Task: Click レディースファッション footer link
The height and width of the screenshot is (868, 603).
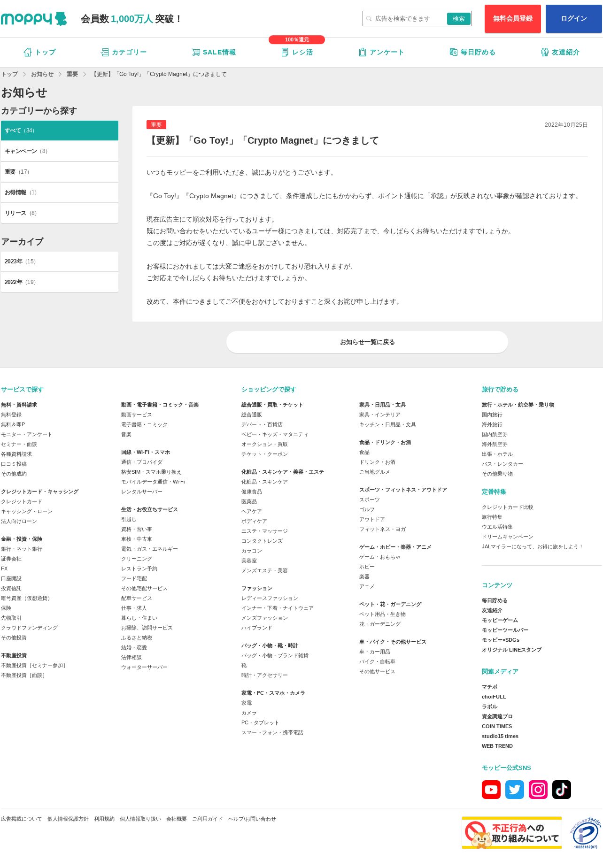Action: coord(270,598)
